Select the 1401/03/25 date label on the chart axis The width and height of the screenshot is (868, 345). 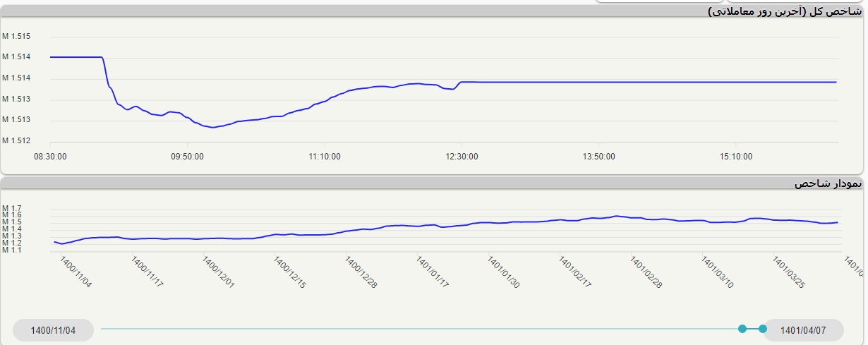click(x=789, y=272)
